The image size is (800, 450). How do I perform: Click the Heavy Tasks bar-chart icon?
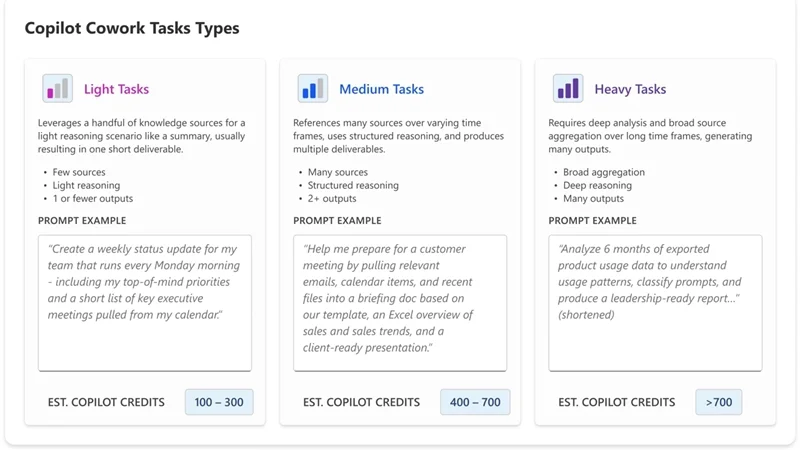568,89
